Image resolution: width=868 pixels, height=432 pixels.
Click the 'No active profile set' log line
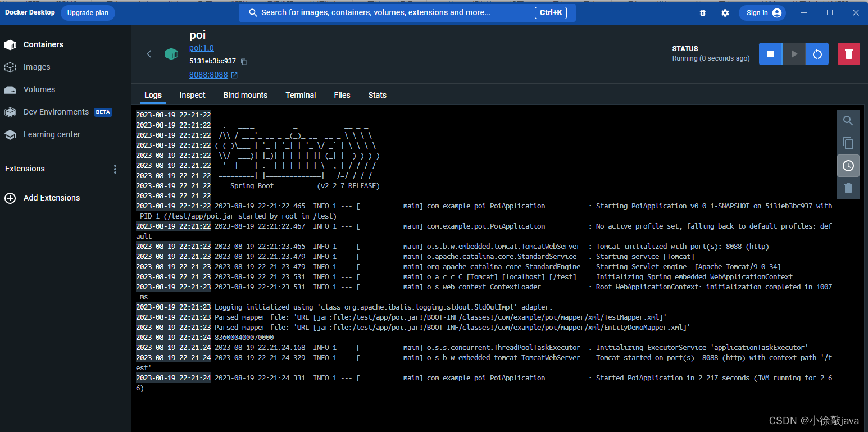(484, 231)
